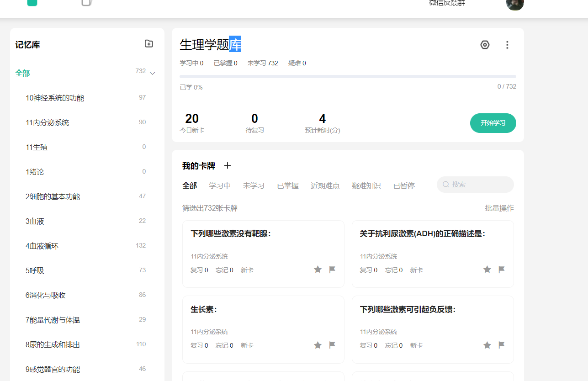588x381 pixels.
Task: Flag the card 关于抗利尿激素(ADH)的正确描述是
Action: click(x=502, y=270)
